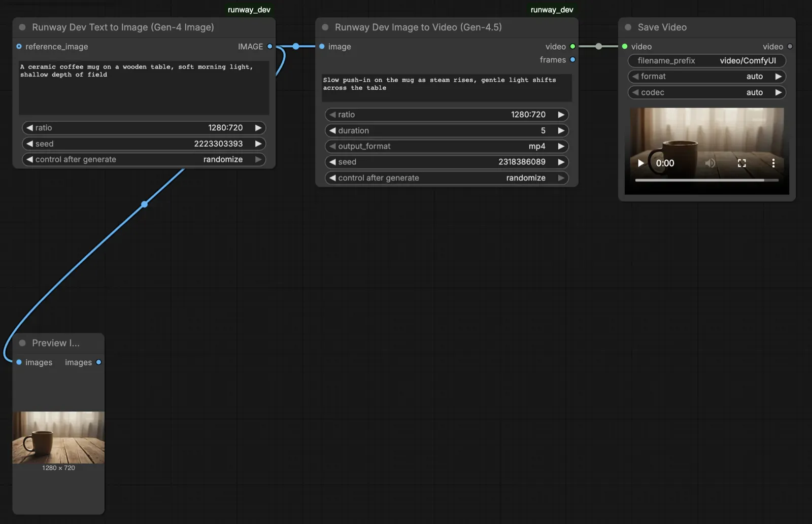Open video preview in fullscreen
Viewport: 812px width, 524px height.
tap(742, 163)
